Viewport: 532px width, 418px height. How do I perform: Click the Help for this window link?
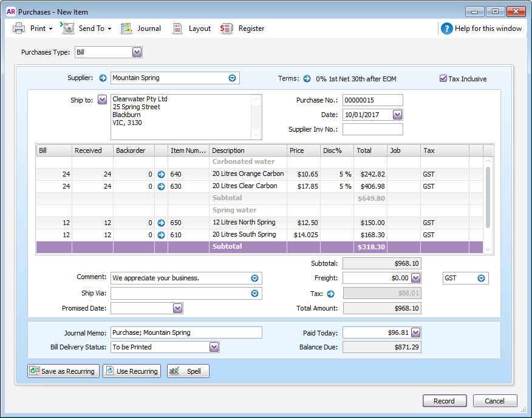click(488, 29)
